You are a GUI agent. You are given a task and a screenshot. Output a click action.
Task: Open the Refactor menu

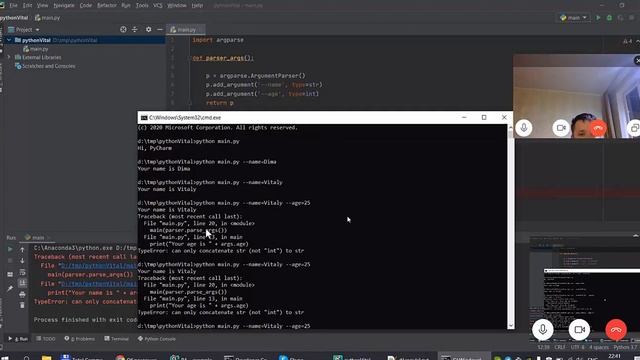pos(107,5)
